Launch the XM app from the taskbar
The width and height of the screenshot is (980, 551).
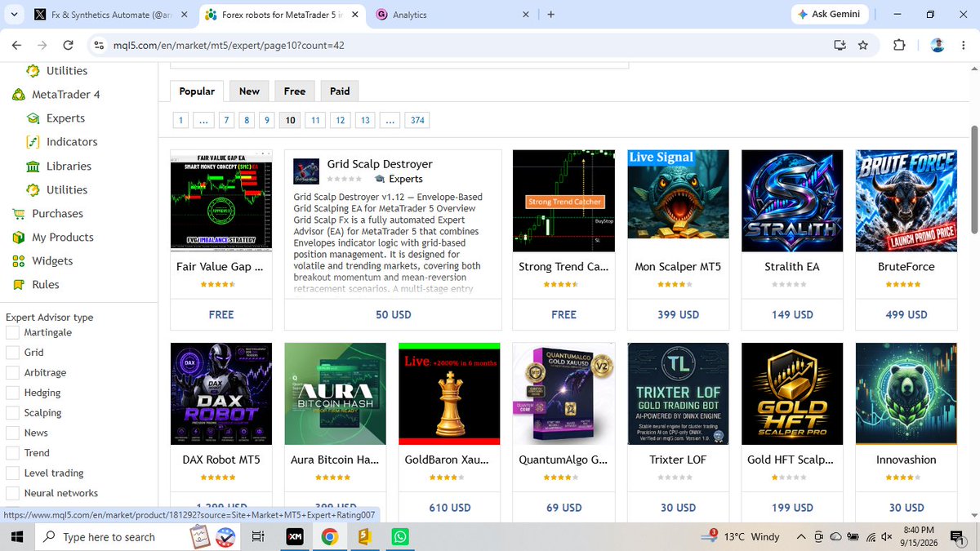coord(295,537)
